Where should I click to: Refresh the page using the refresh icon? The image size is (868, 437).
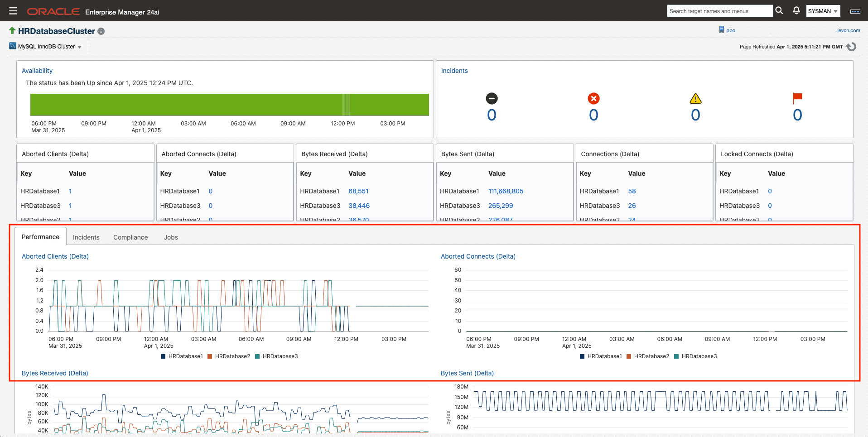[x=851, y=47]
